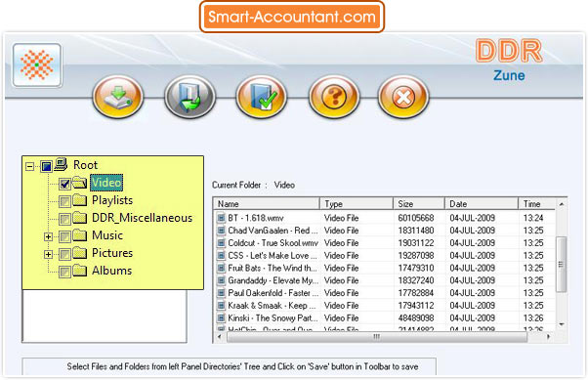Screen dimensions: 588x380
Task: Click file icon for BT - 1.618.wmv
Action: click(222, 218)
